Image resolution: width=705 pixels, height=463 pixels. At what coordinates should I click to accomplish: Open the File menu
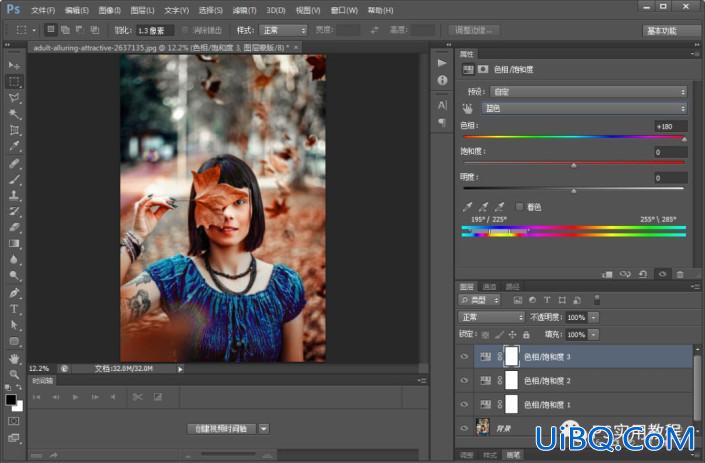point(43,10)
